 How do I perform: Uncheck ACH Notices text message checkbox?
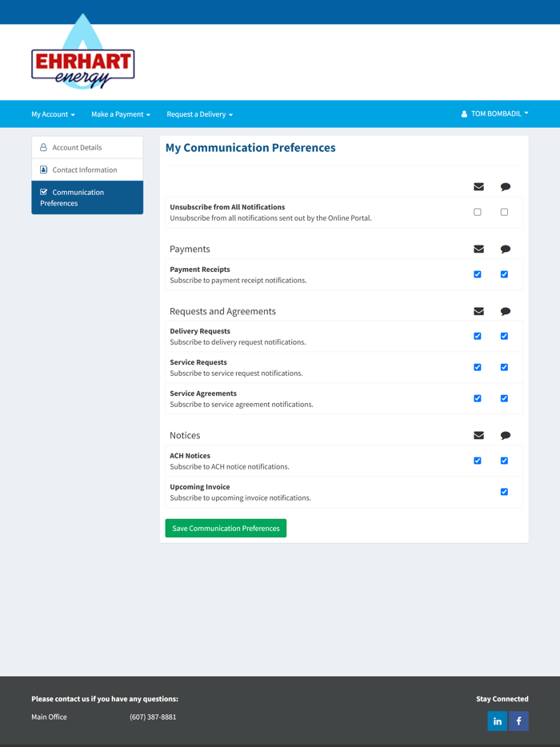504,461
